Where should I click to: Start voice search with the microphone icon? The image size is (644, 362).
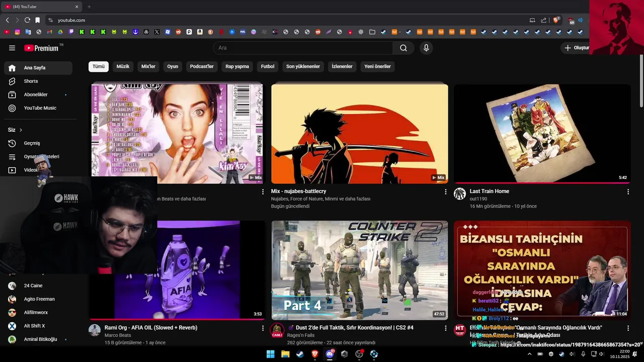click(426, 48)
